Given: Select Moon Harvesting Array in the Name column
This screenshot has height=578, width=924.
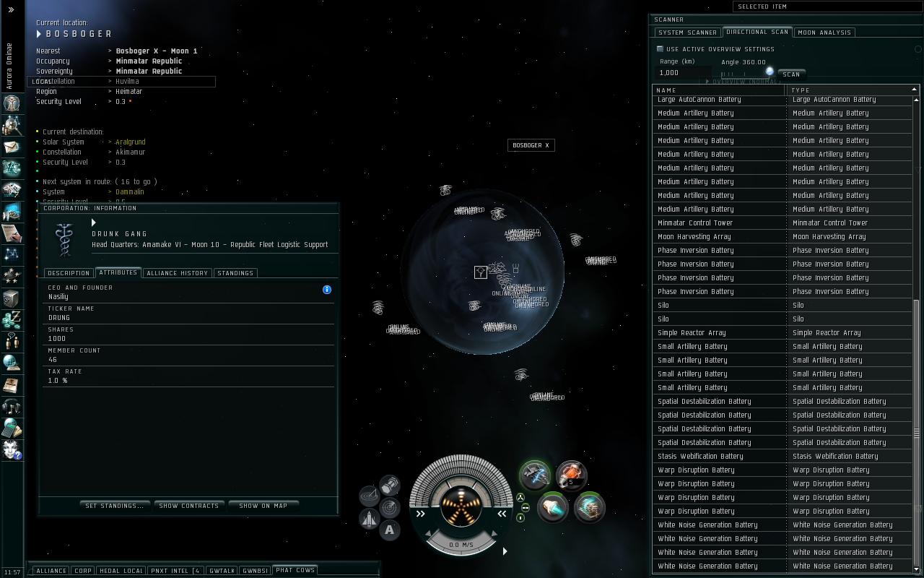Looking at the screenshot, I should (720, 237).
